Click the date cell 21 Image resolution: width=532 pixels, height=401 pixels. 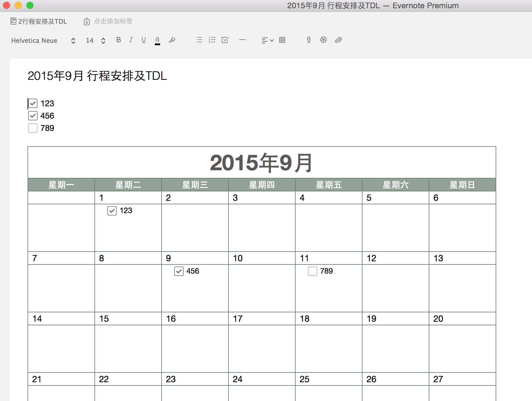[61, 379]
